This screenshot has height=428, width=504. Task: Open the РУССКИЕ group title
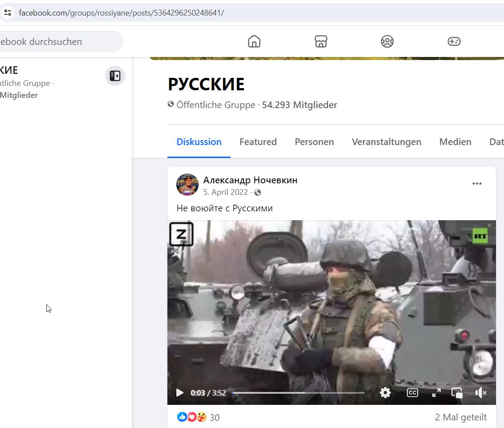[x=206, y=85]
